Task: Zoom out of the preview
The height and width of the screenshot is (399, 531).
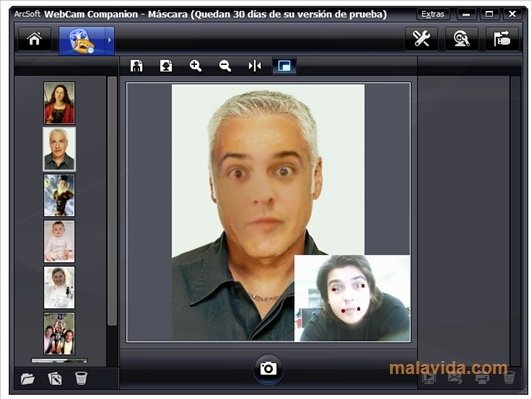Action: (x=225, y=66)
